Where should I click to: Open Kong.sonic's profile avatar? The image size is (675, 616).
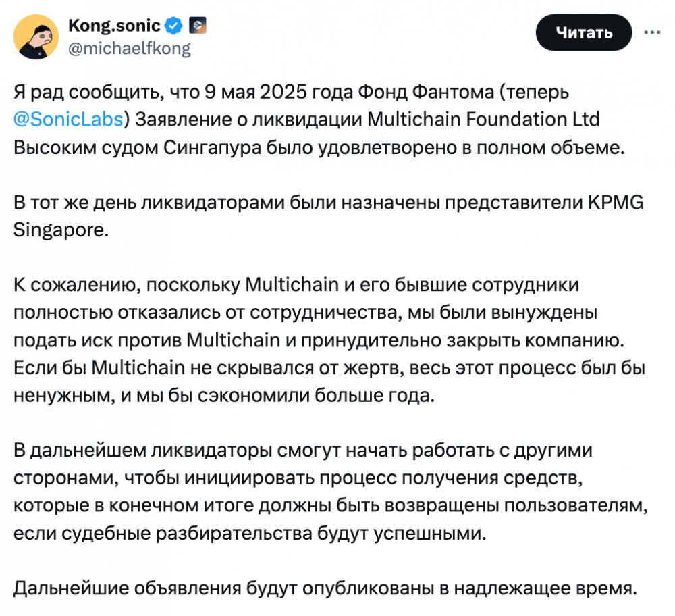(x=36, y=36)
